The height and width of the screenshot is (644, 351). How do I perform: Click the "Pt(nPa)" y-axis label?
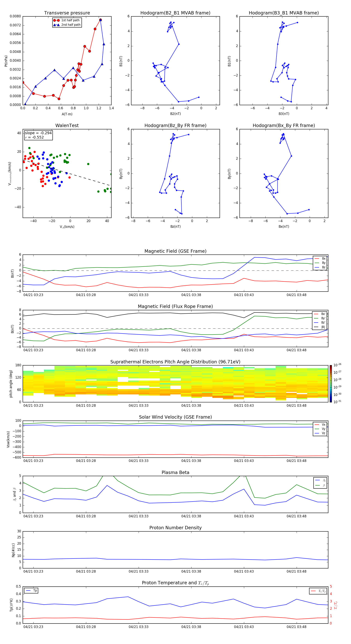6,61
